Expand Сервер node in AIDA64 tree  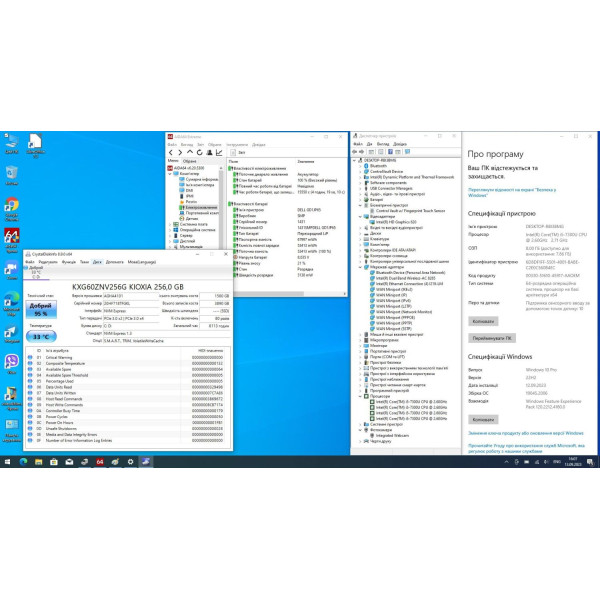click(170, 236)
